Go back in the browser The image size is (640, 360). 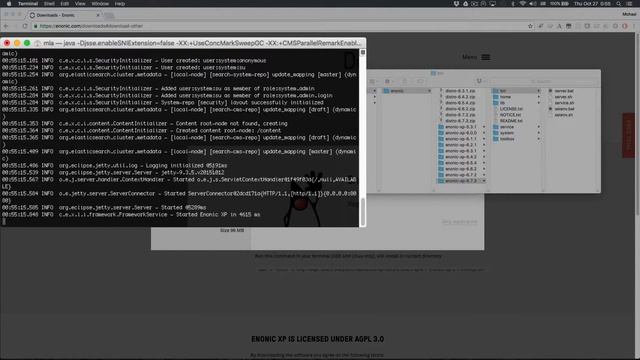(6, 26)
